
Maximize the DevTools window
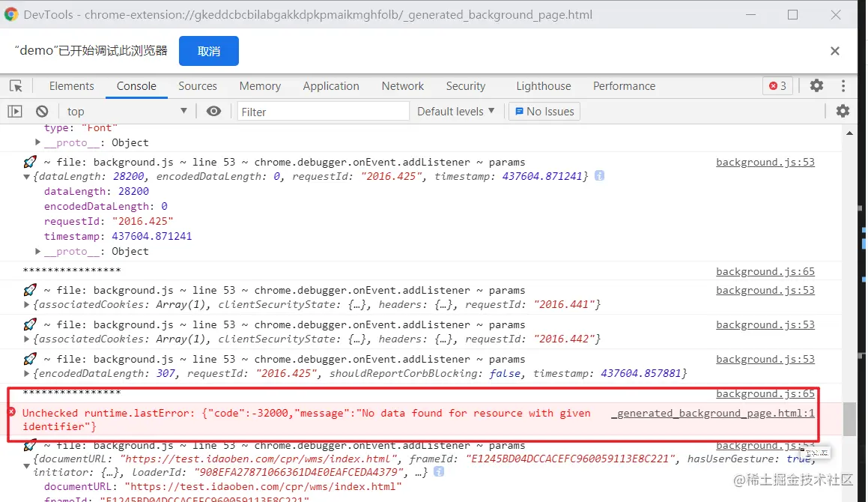click(792, 14)
